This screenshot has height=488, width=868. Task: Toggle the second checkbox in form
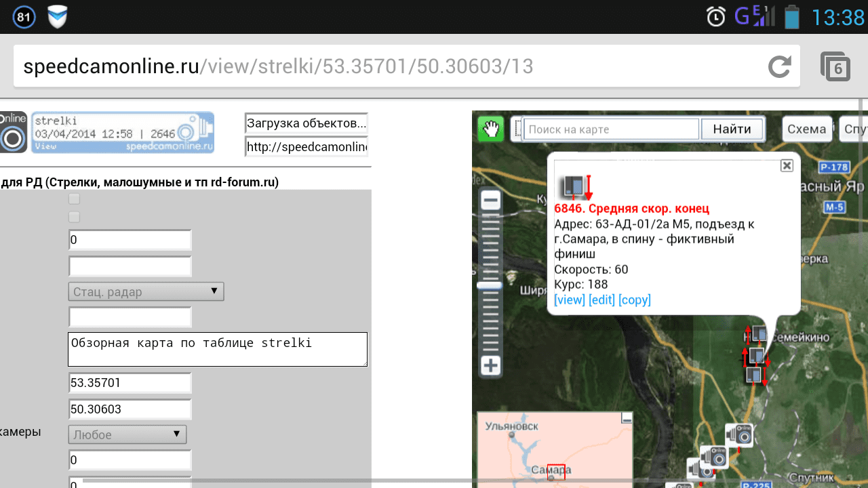point(75,218)
